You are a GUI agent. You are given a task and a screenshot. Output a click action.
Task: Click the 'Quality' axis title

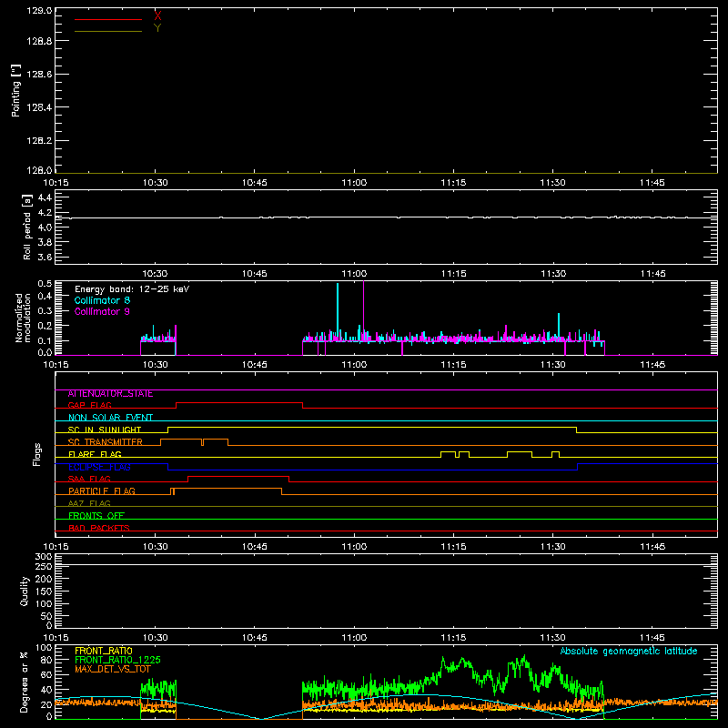tap(25, 591)
